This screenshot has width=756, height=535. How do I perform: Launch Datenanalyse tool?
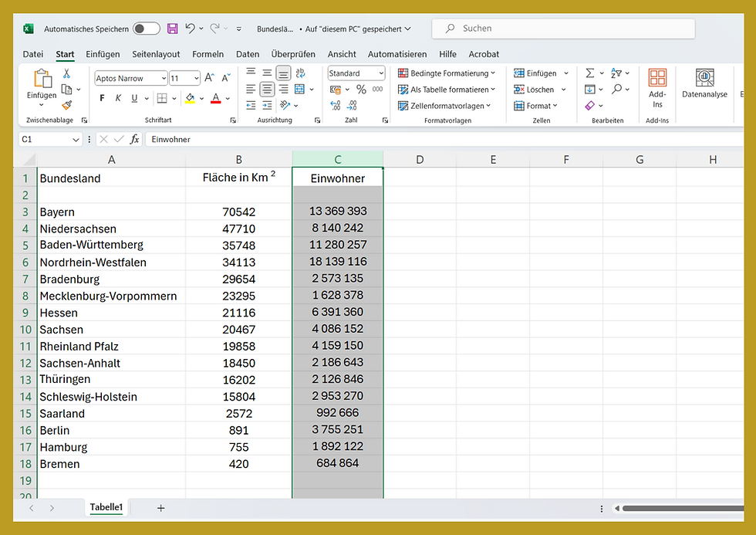click(x=704, y=83)
